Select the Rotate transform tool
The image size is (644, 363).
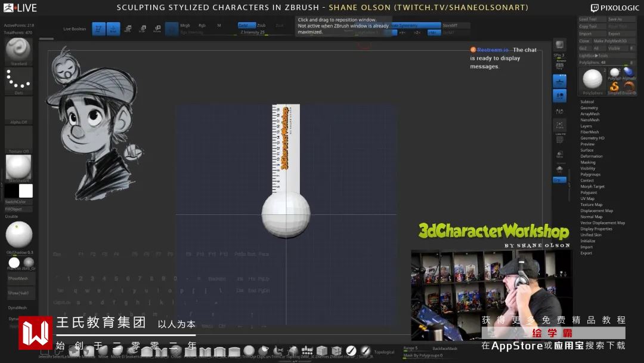[157, 29]
